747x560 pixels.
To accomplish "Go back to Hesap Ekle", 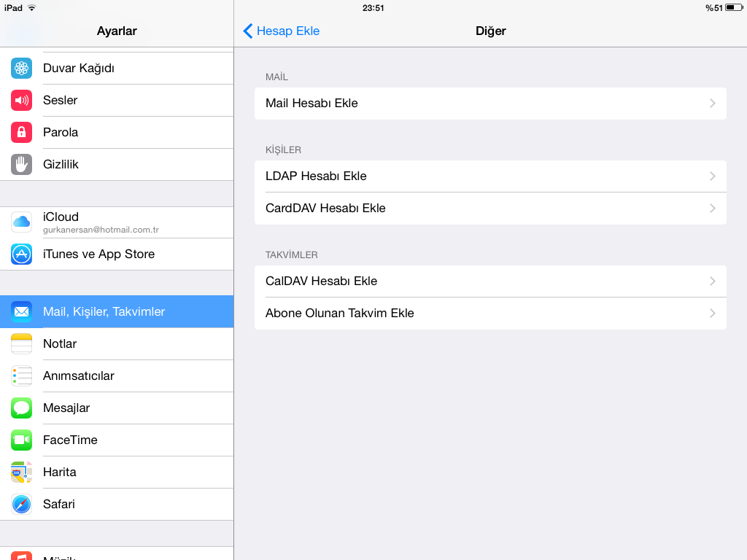I will [x=281, y=31].
